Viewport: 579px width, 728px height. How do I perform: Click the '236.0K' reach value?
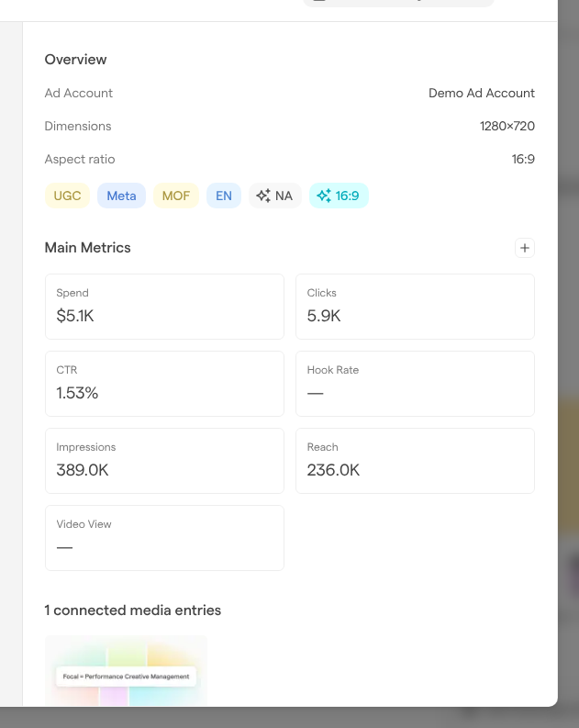[333, 470]
